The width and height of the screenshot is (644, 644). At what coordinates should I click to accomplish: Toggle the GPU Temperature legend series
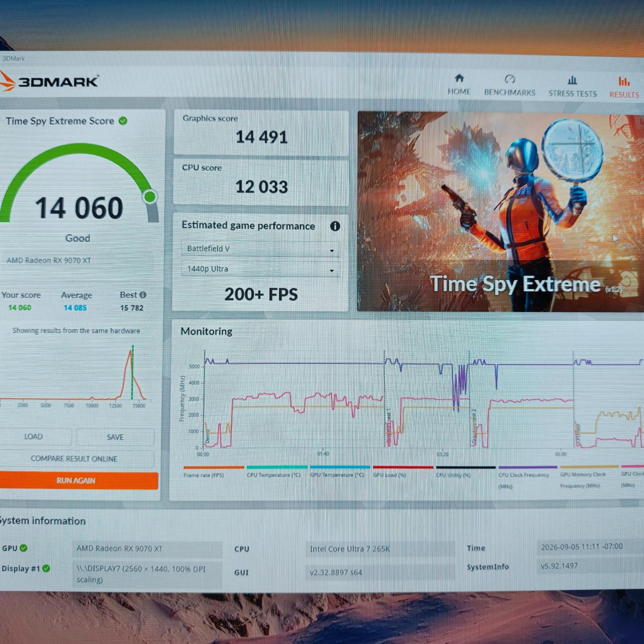click(340, 472)
